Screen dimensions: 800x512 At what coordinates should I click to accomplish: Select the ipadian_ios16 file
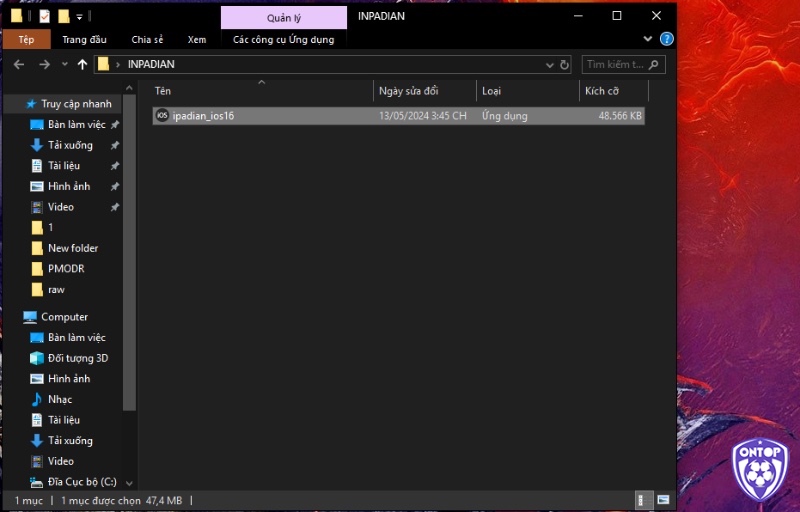click(398, 116)
